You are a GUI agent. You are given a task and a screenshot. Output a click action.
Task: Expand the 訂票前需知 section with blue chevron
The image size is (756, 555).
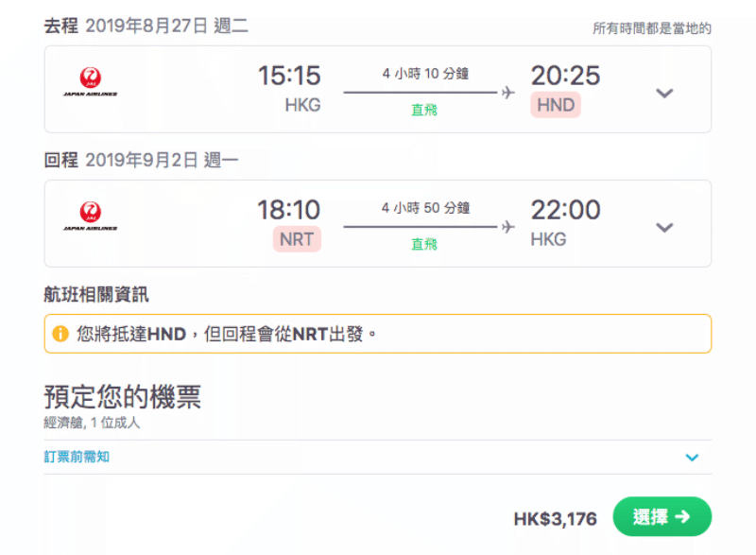point(692,457)
